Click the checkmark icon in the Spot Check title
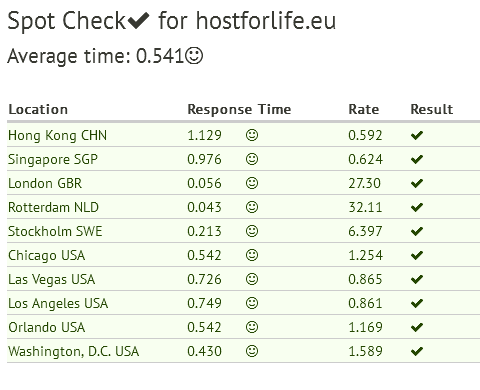 pyautogui.click(x=139, y=21)
